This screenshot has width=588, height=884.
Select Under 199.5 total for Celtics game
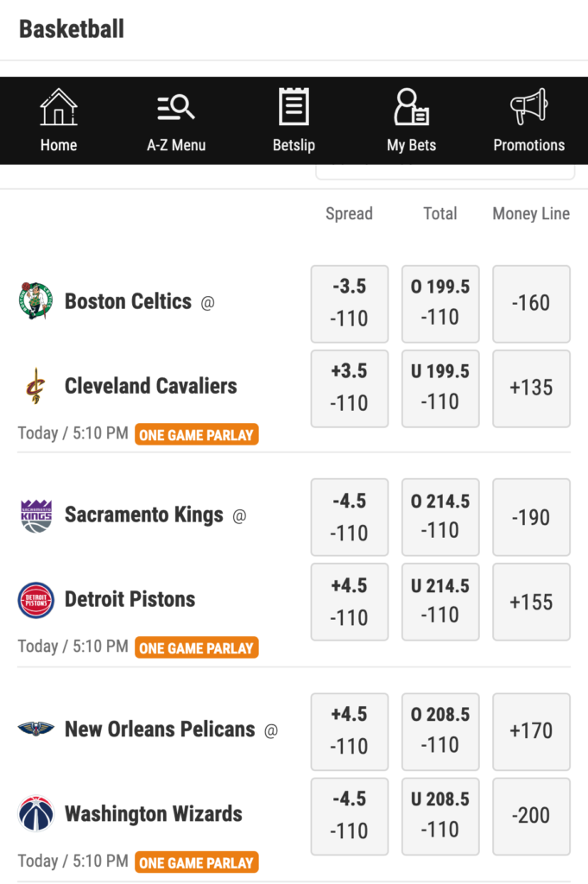click(x=440, y=388)
